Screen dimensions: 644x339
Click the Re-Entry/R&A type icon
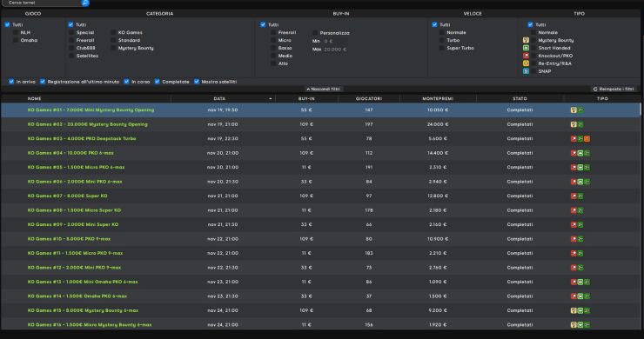tap(526, 63)
